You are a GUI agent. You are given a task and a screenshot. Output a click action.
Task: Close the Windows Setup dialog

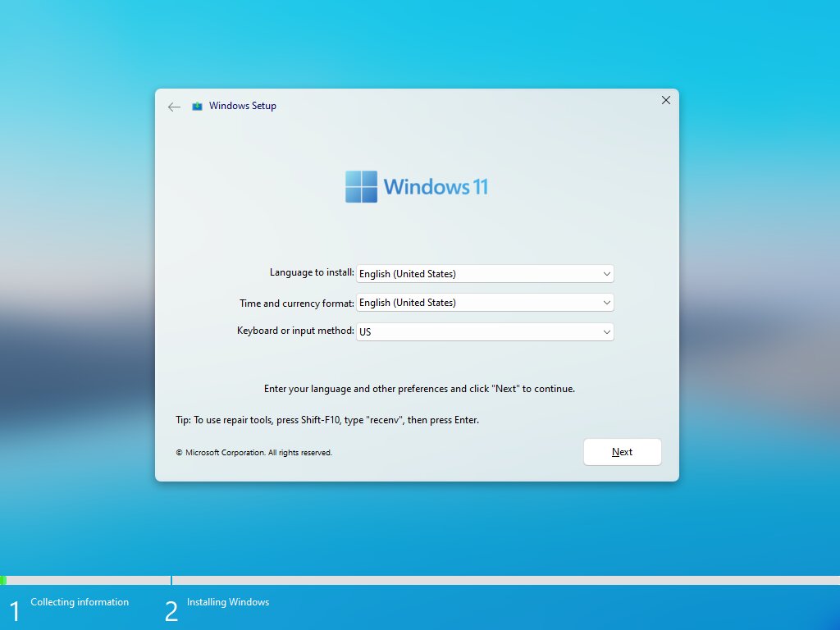[666, 100]
